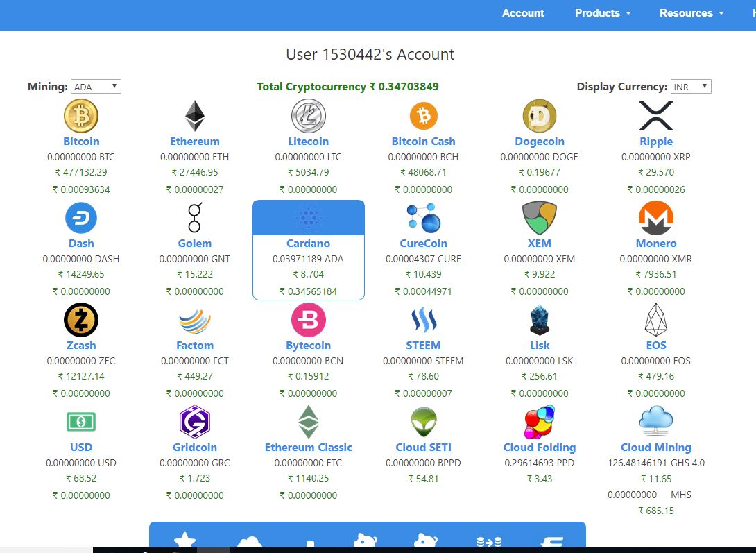Click the Litecoin silver coin icon
Image resolution: width=756 pixels, height=553 pixels.
[309, 116]
